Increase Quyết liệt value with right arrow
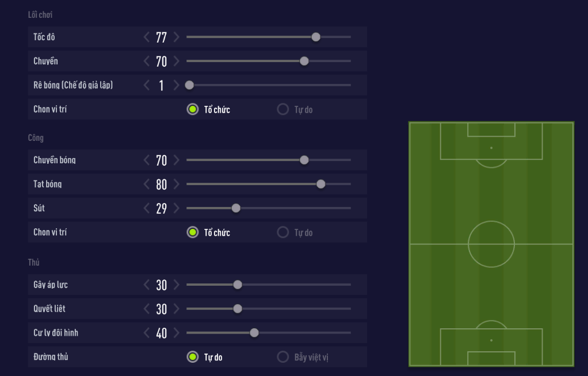The height and width of the screenshot is (376, 588). [x=176, y=309]
